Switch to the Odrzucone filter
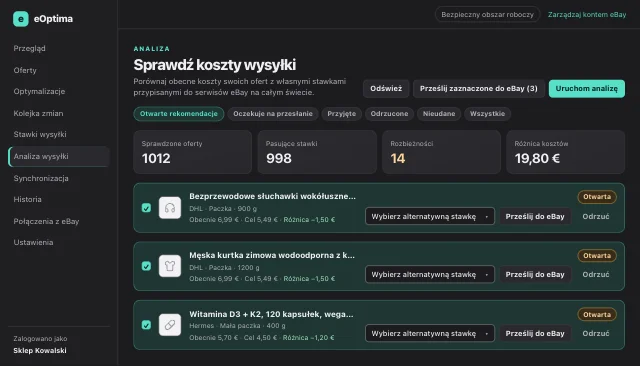Viewport: 640px width, 366px height. pyautogui.click(x=389, y=114)
